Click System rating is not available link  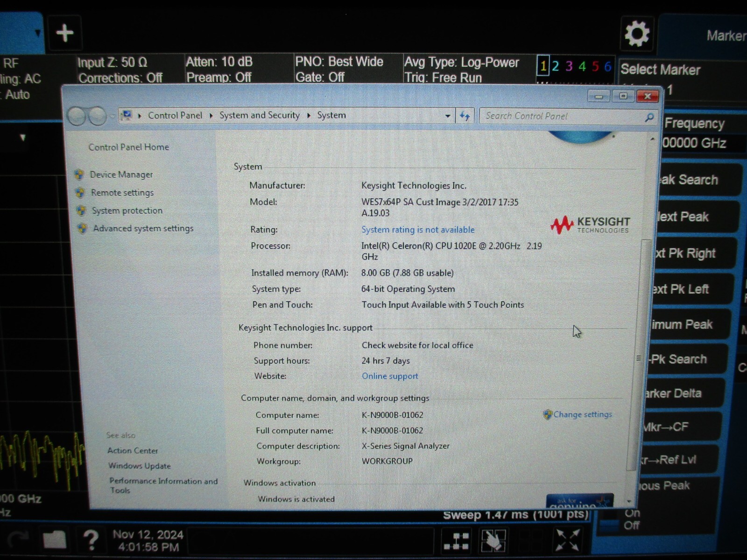[x=418, y=230]
